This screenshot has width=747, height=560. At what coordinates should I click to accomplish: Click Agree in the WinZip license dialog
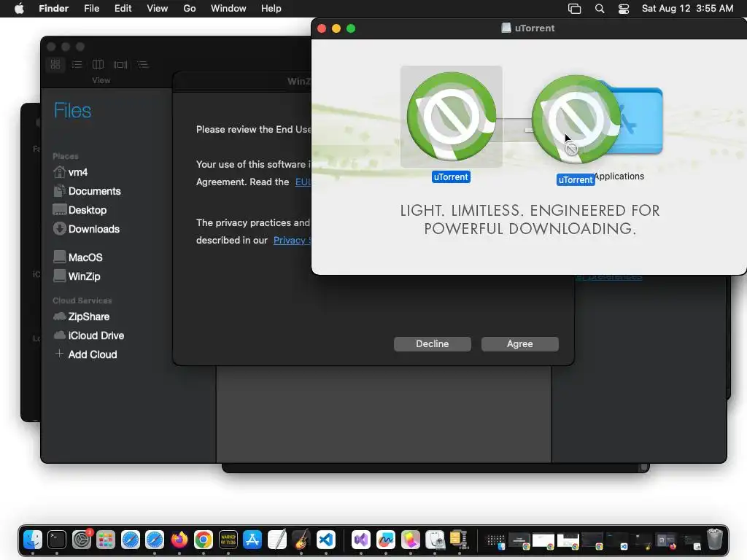[519, 344]
